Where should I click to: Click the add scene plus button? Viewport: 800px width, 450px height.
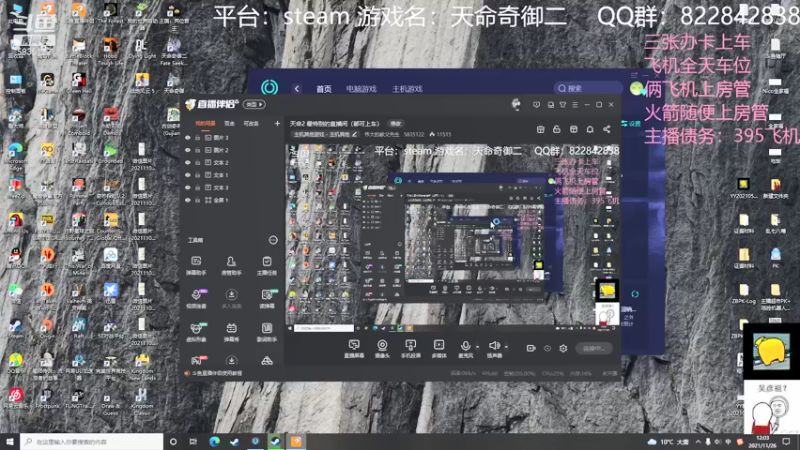point(277,123)
